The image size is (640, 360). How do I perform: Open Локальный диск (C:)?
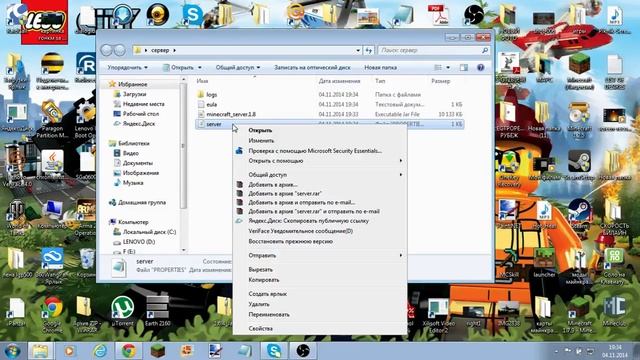[149, 232]
